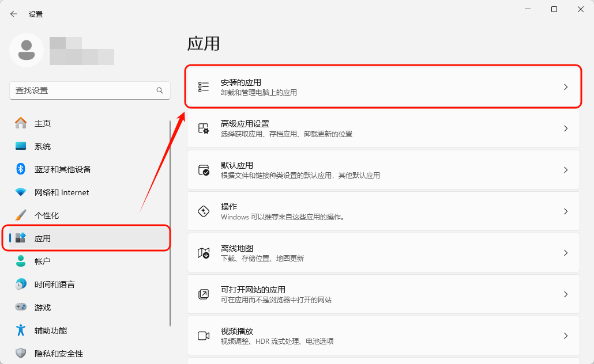Click the 设置 window title text
The image size is (594, 364).
point(36,14)
